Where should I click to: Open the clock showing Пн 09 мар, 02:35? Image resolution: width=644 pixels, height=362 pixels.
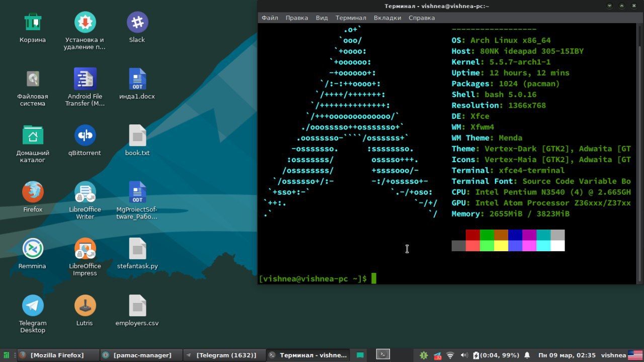(x=567, y=355)
